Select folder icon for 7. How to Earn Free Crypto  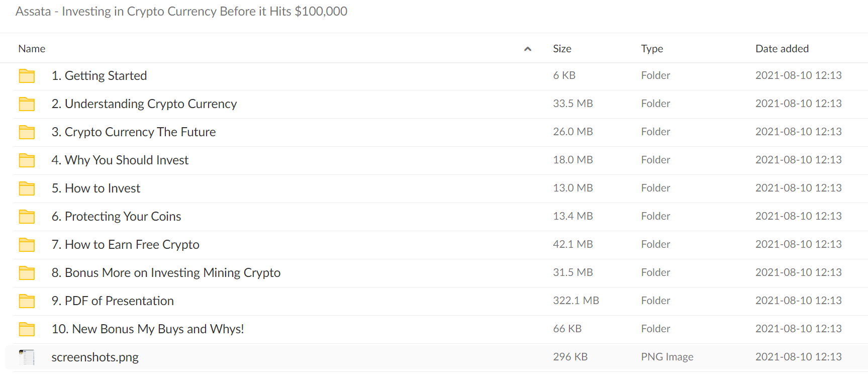tap(27, 245)
